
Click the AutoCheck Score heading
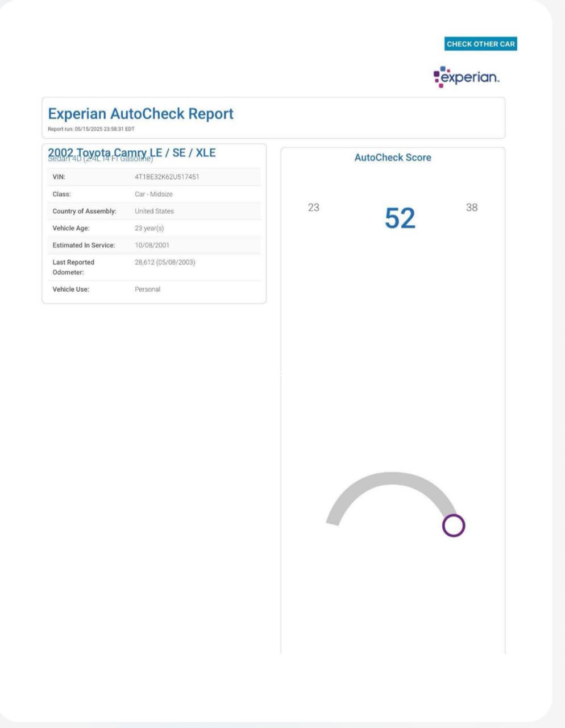pyautogui.click(x=393, y=158)
